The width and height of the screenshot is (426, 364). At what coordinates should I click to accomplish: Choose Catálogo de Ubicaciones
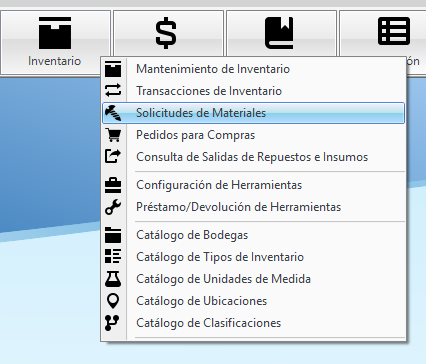pos(253,301)
